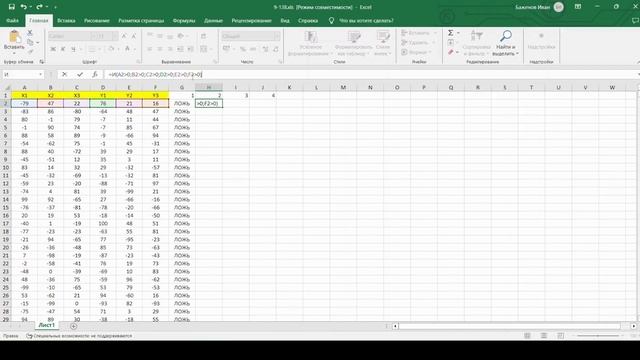Open Find and Select (Найти и выделить)
The width and height of the screenshot is (640, 360).
point(505,43)
